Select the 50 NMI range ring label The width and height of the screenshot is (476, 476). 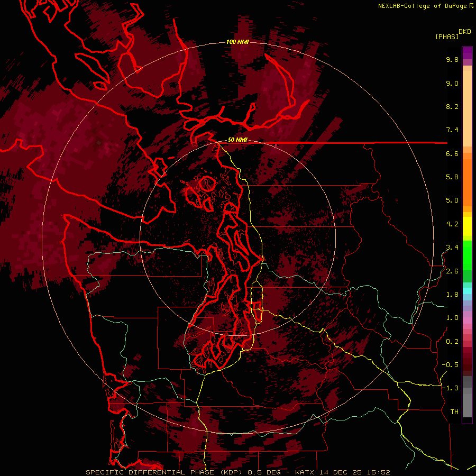tap(237, 140)
